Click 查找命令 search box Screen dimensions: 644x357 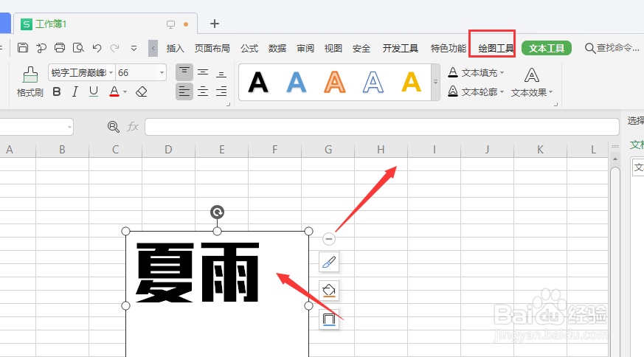coord(612,48)
